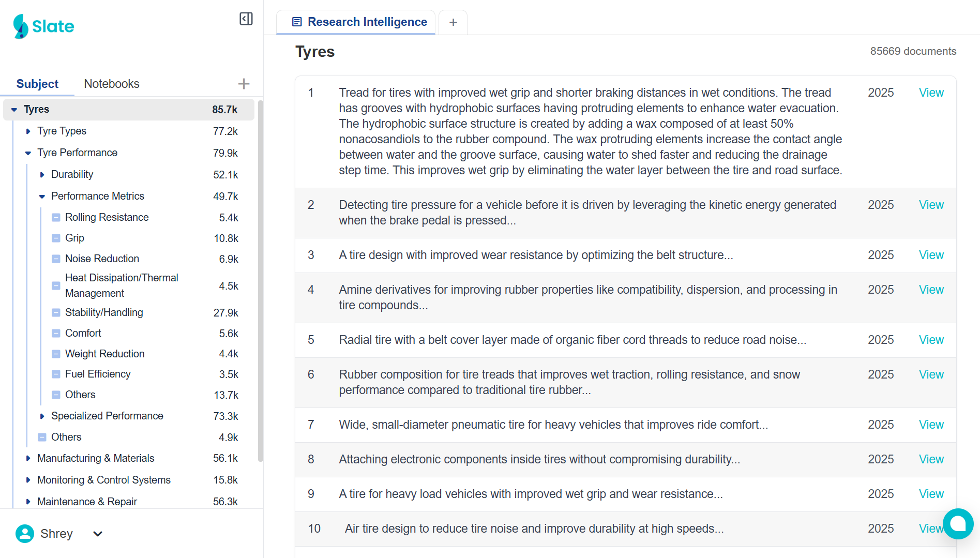Collapse the sidebar panel icon
This screenshot has height=558, width=980.
click(x=246, y=19)
